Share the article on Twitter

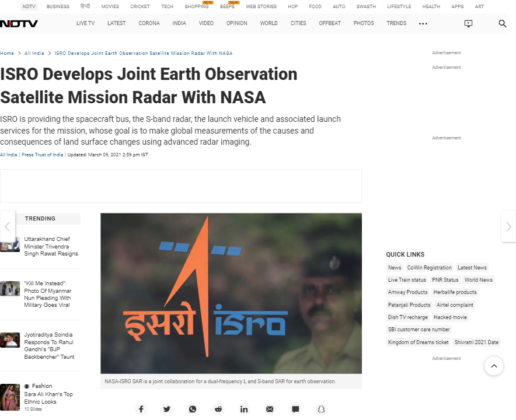[x=166, y=409]
